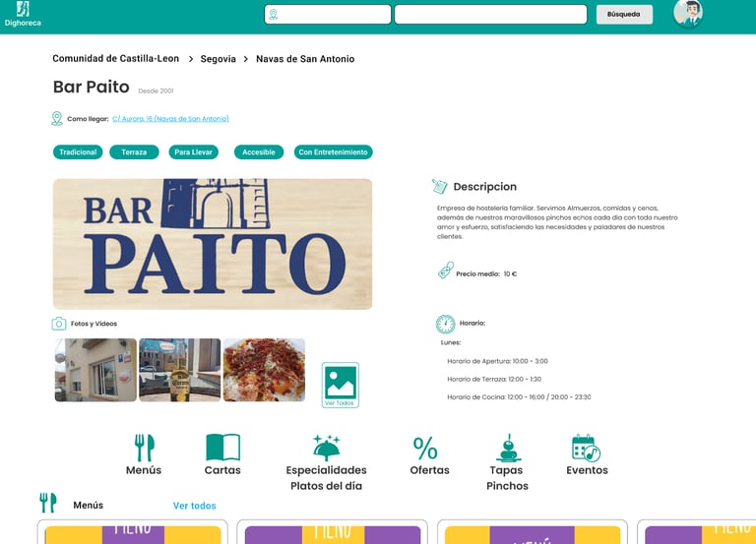Jump to Tapas Pinchos label
Screen dimensions: 756x544
click(507, 478)
